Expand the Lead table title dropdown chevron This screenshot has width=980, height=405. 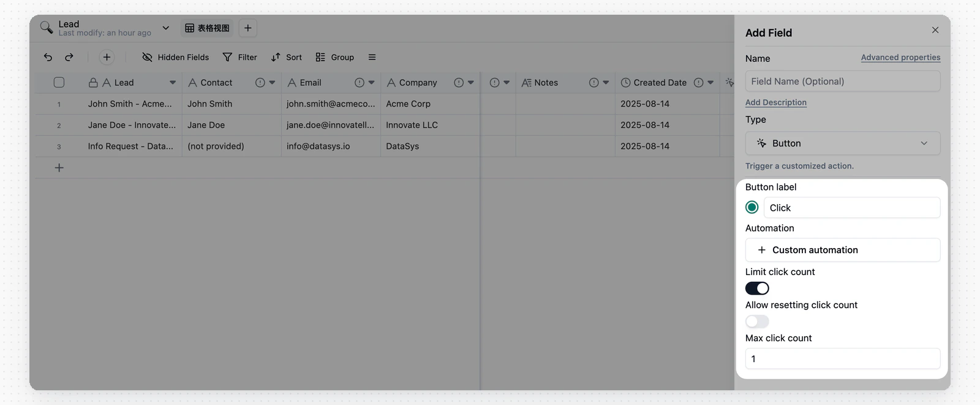[x=165, y=28]
